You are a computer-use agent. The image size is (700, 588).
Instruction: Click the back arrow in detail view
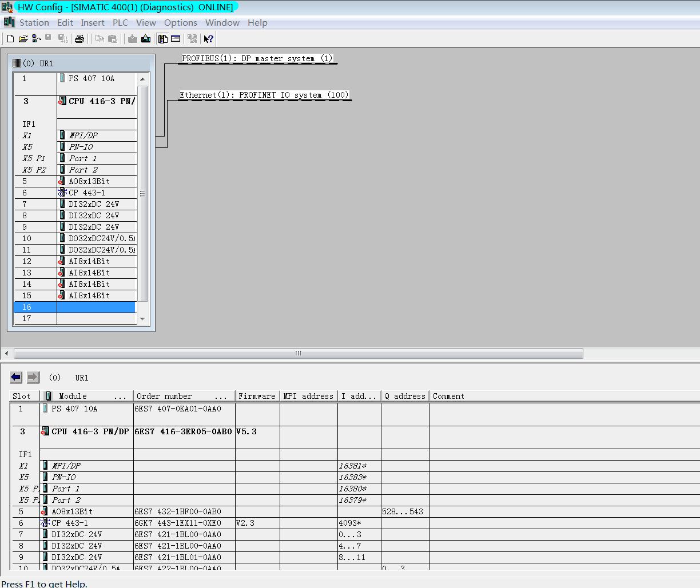click(16, 377)
